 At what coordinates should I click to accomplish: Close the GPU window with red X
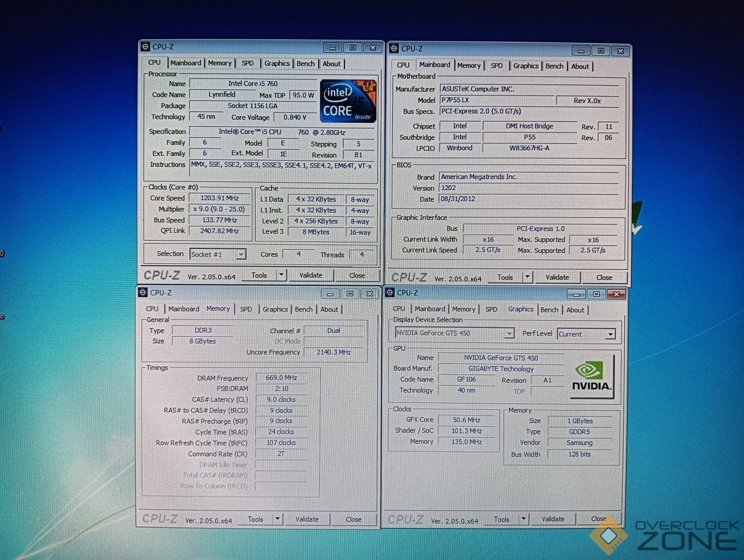pos(616,294)
